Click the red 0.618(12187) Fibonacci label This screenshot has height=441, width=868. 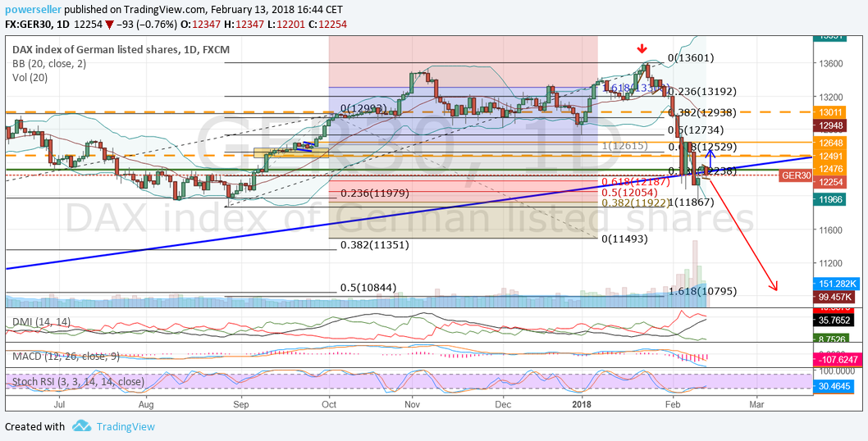(x=636, y=182)
